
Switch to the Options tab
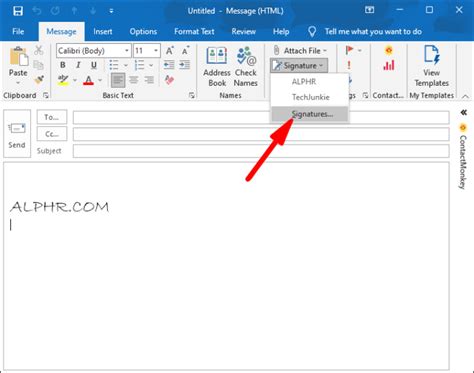[x=143, y=32]
